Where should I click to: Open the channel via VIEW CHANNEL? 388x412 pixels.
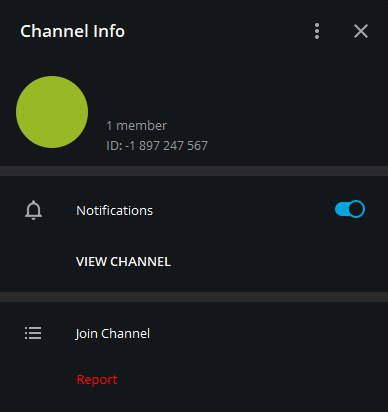[x=123, y=262]
